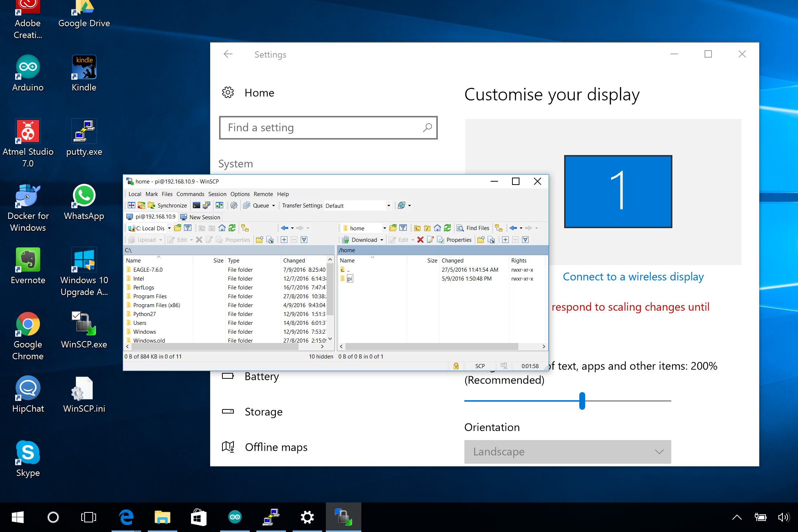Go to remote home directory icon
The width and height of the screenshot is (798, 532).
click(x=437, y=228)
